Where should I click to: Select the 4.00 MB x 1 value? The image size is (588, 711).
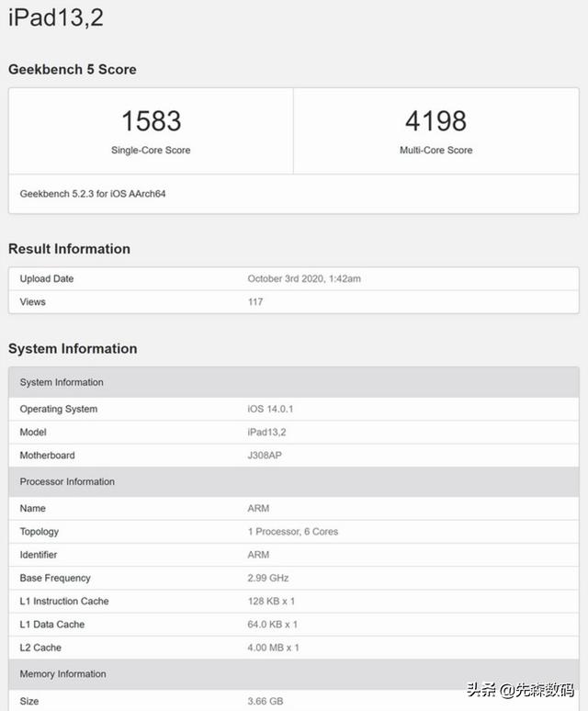[x=274, y=648]
